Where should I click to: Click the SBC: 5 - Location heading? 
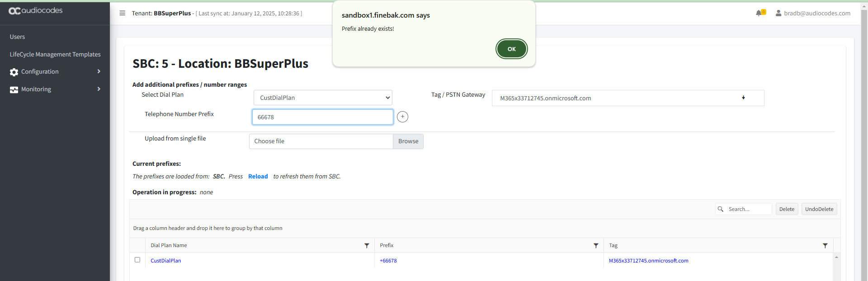[x=221, y=64]
